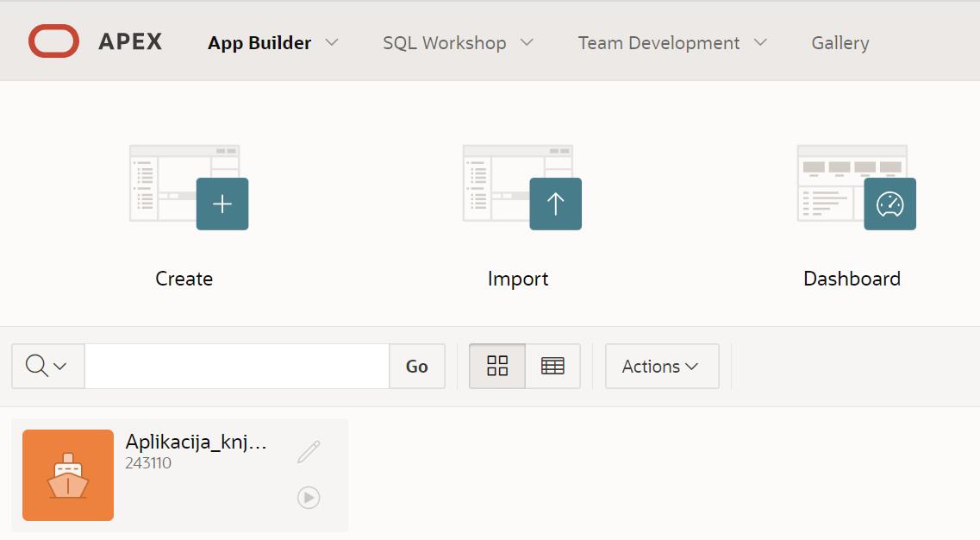Expand the SQL Workshop menu chevron

point(527,42)
